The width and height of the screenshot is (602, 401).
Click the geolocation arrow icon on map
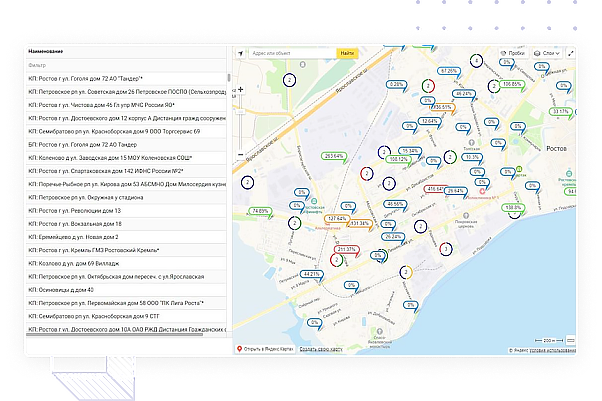240,53
